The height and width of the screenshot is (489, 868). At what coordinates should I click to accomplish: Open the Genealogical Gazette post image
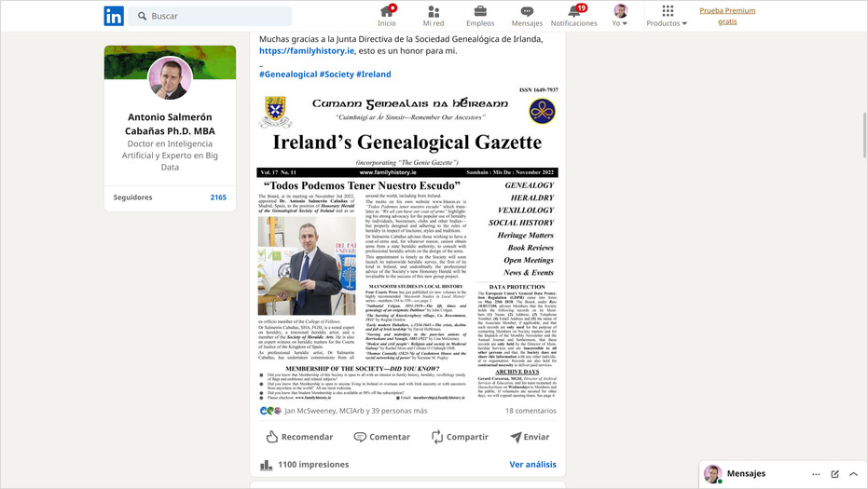pyautogui.click(x=407, y=243)
